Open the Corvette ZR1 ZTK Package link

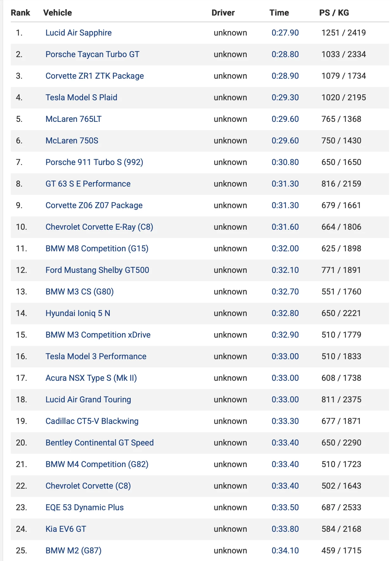[x=95, y=76]
